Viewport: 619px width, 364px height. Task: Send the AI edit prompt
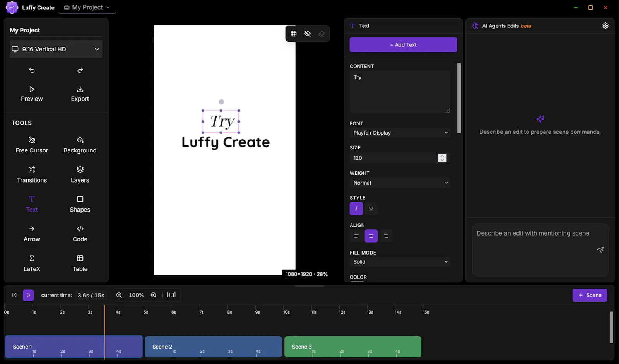click(600, 250)
